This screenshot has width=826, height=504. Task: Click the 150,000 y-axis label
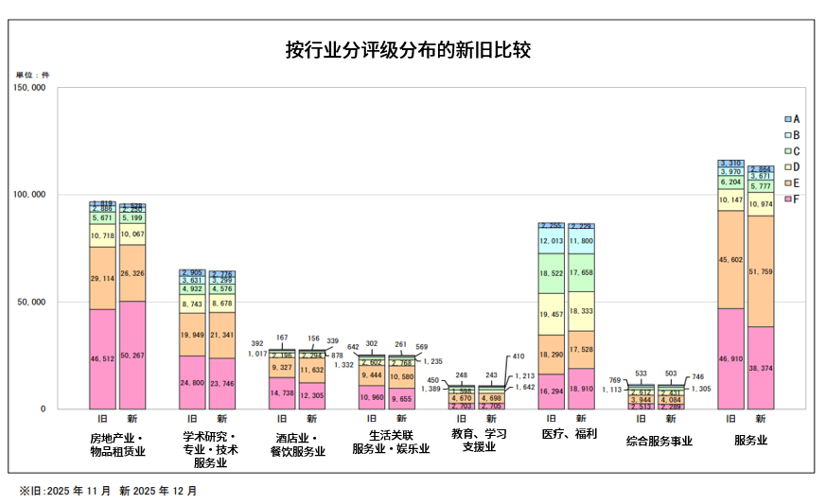pos(29,88)
